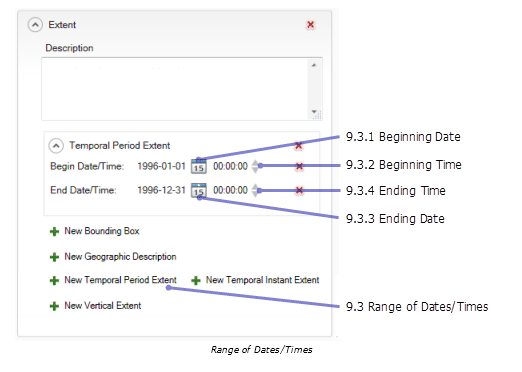Select the Begin date field 1996-01-01
This screenshot has height=372, width=522.
click(161, 166)
